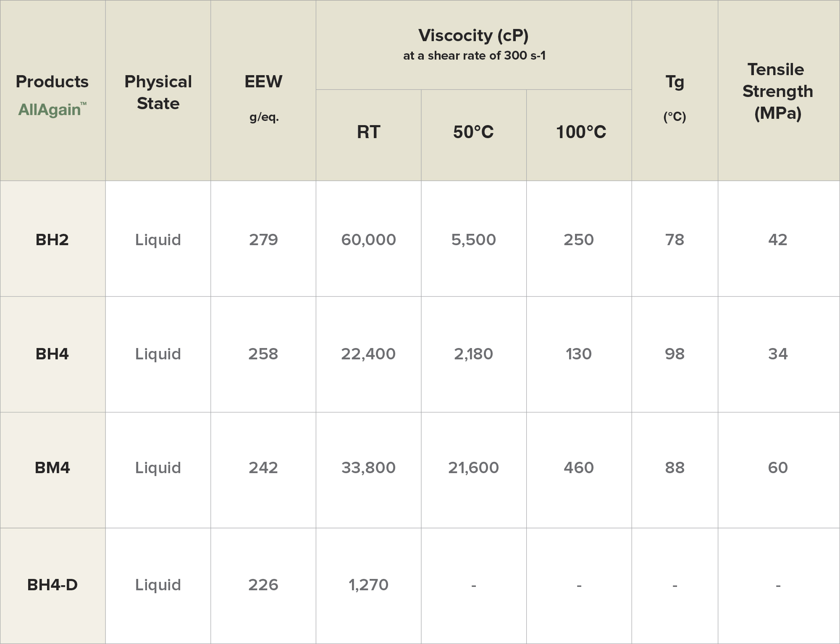
Task: Select the 21,600 viscosity value cell
Action: point(473,468)
